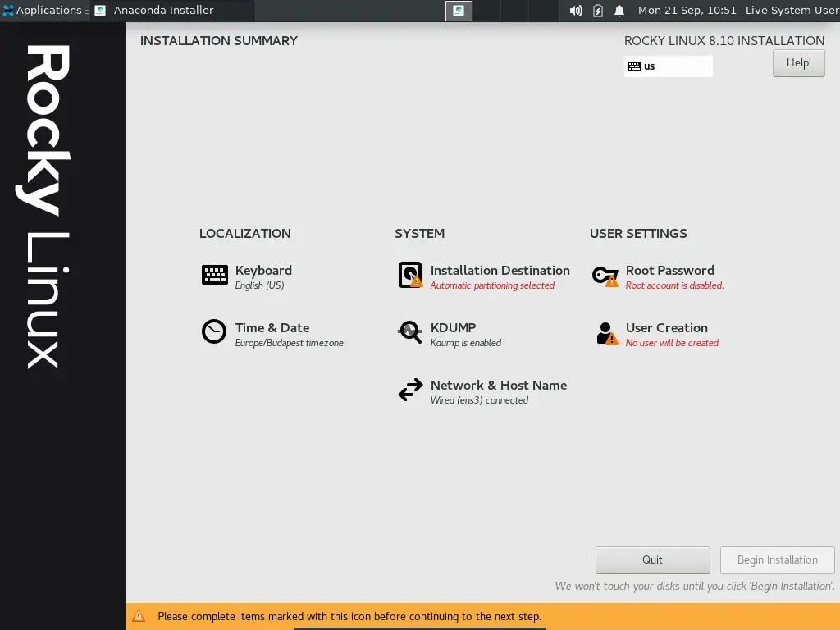Open the Time & Date label
The width and height of the screenshot is (840, 630).
click(272, 327)
